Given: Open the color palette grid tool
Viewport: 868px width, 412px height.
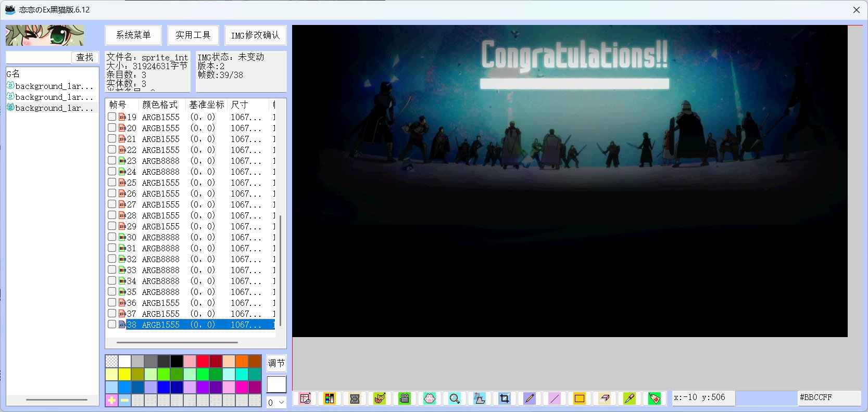Looking at the screenshot, I should 329,398.
